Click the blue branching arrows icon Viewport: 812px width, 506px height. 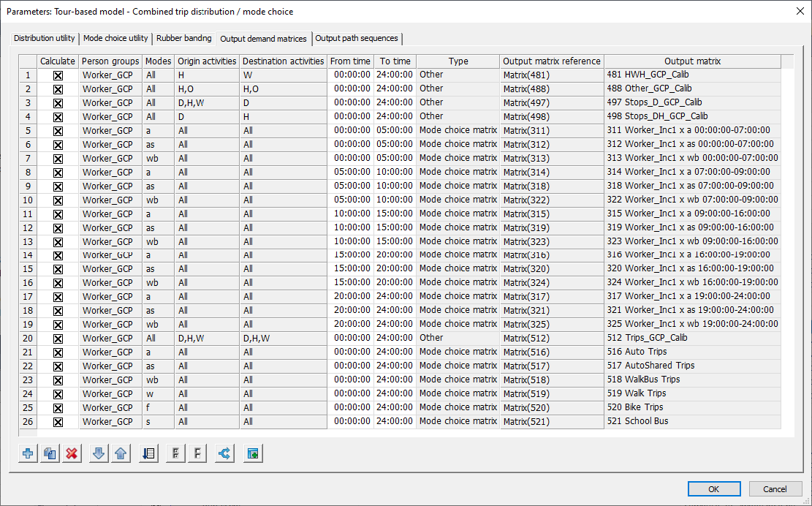225,453
